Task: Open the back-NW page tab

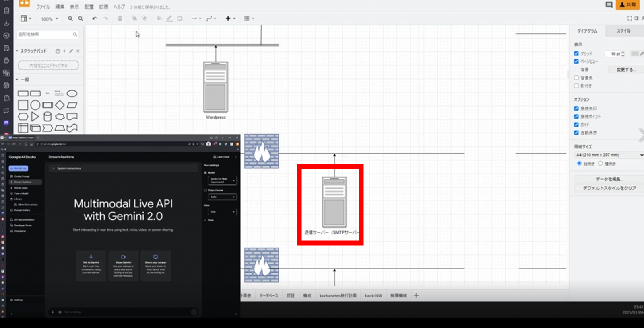Action: [374, 296]
